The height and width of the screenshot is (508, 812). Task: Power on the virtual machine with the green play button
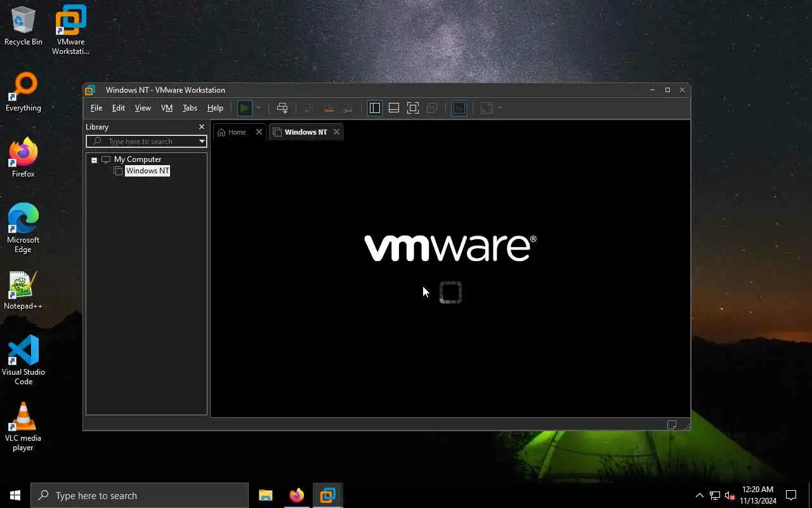click(x=244, y=108)
